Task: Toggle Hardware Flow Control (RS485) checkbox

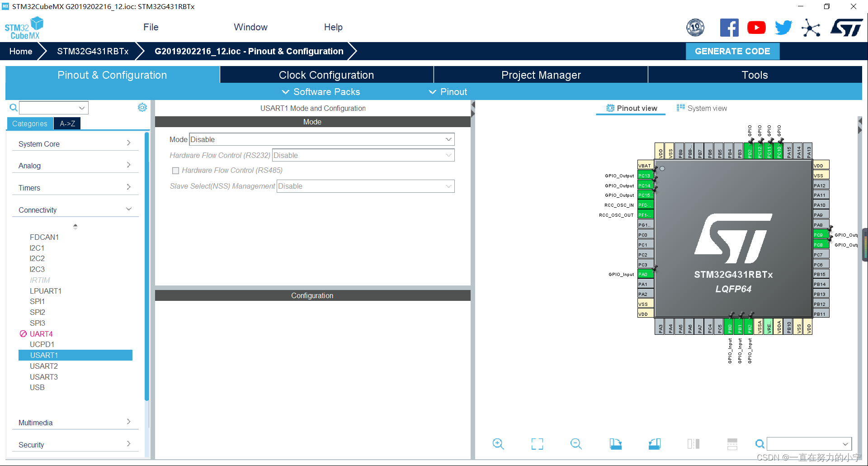Action: 175,171
